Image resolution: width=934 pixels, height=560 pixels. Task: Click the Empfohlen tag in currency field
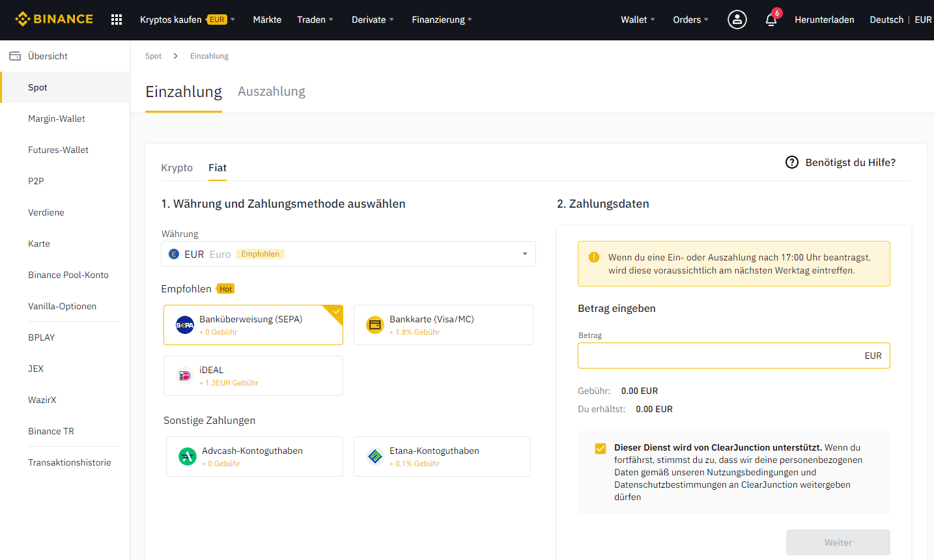coord(261,254)
